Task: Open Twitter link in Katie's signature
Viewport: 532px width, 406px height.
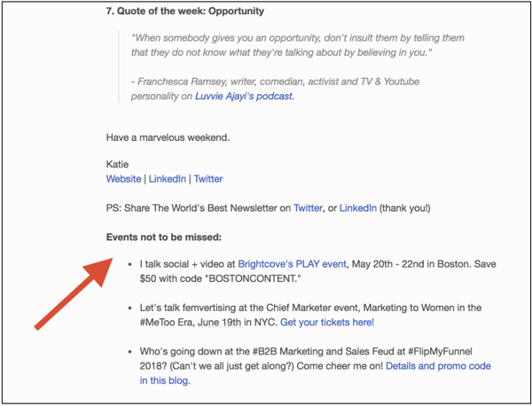Action: [x=208, y=179]
